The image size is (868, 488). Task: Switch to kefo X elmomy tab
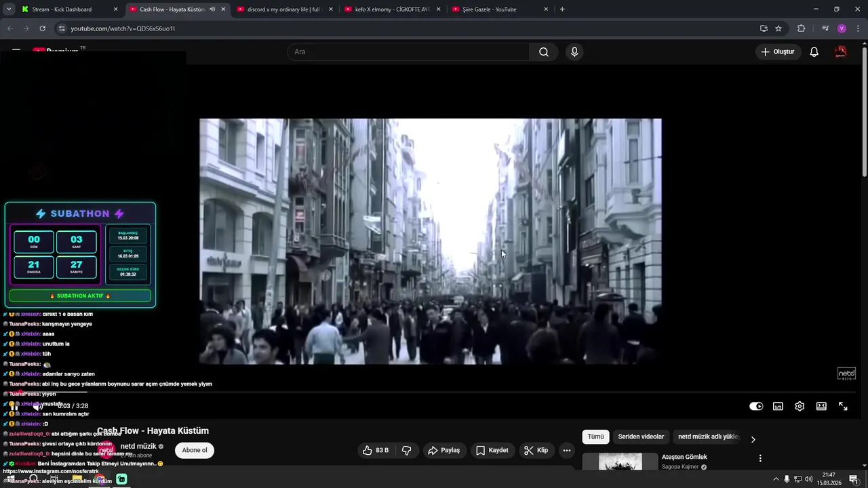tap(392, 9)
